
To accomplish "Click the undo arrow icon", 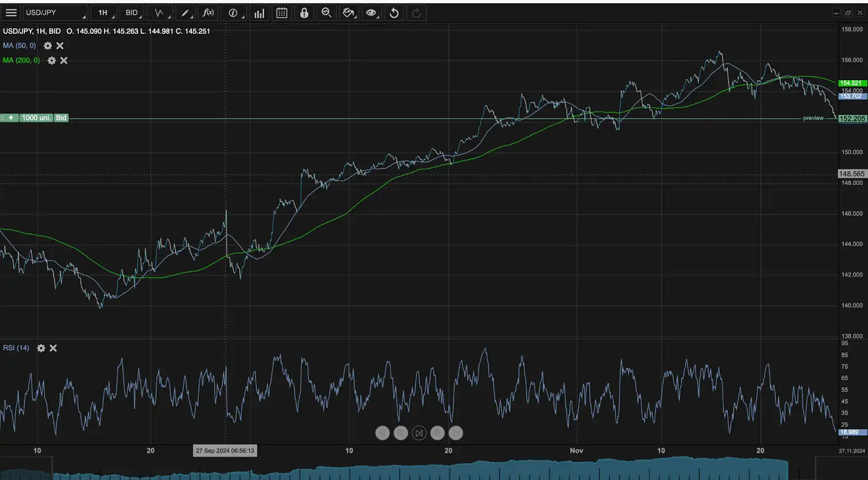I will pyautogui.click(x=394, y=13).
